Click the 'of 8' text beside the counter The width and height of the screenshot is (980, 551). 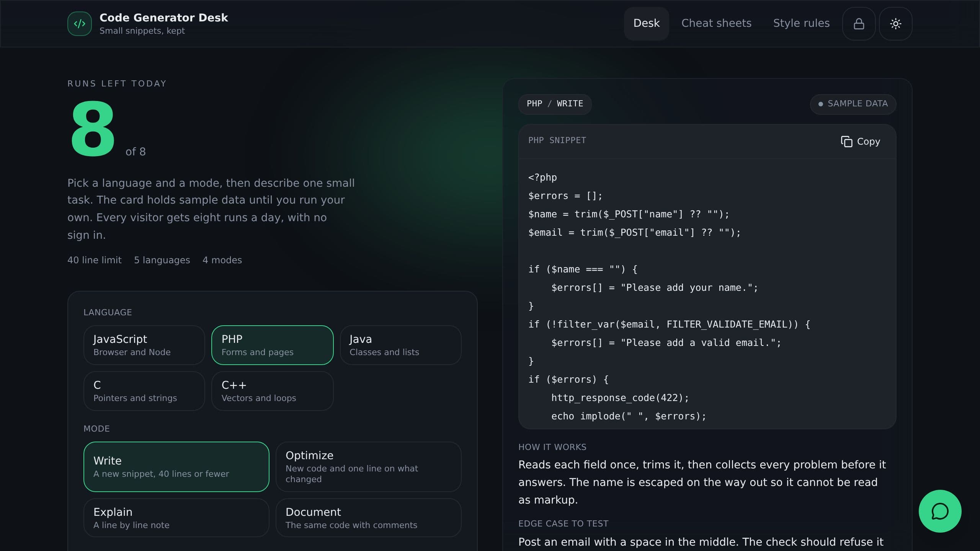pyautogui.click(x=136, y=152)
